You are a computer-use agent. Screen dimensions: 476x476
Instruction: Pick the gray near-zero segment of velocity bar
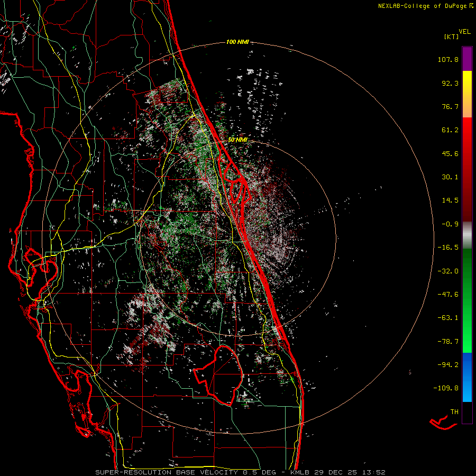[467, 235]
